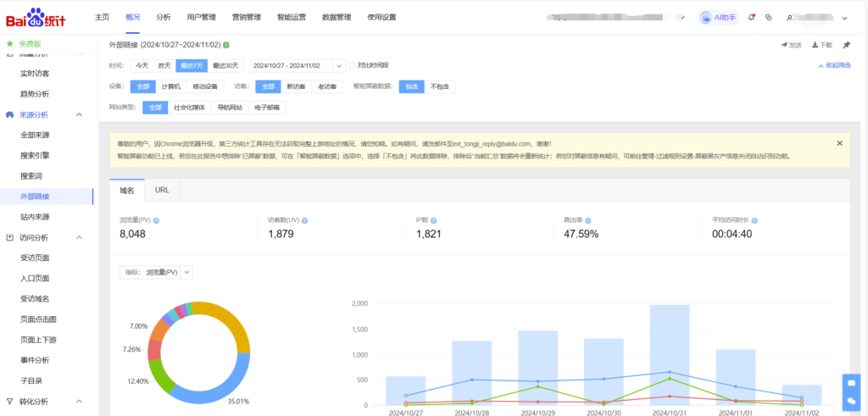Select 计算机 device filter
The height and width of the screenshot is (416, 868).
171,87
